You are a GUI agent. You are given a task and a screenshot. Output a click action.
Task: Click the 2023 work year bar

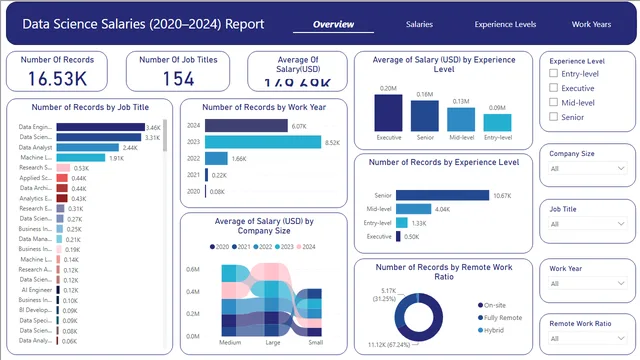[263, 142]
